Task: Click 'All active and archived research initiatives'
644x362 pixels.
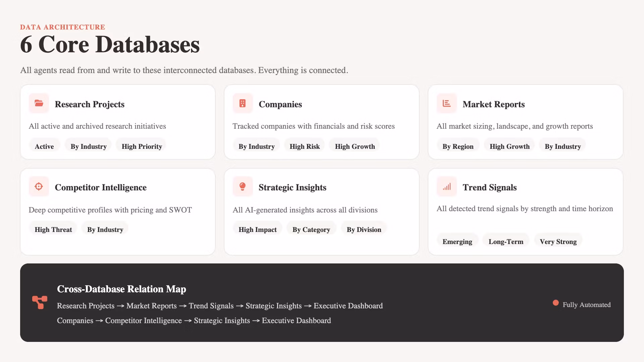Action: coord(97,126)
